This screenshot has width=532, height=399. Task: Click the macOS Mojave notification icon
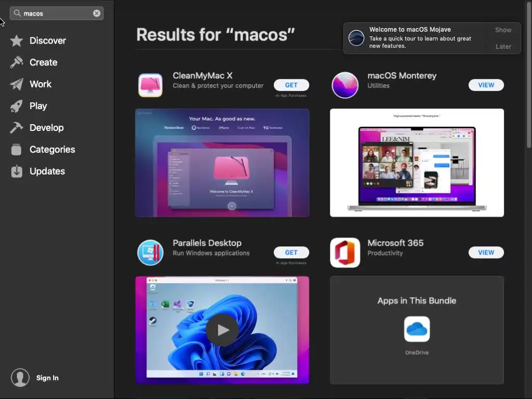(x=356, y=38)
